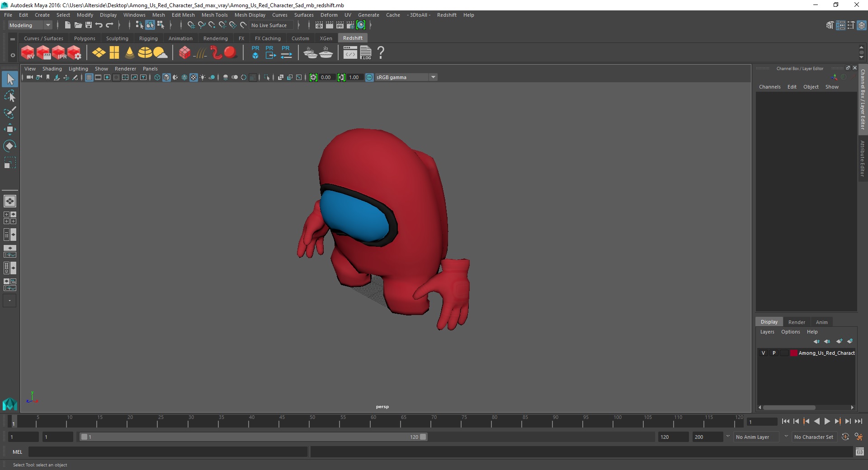Go to end of playback range
The height and width of the screenshot is (470, 868).
(858, 421)
